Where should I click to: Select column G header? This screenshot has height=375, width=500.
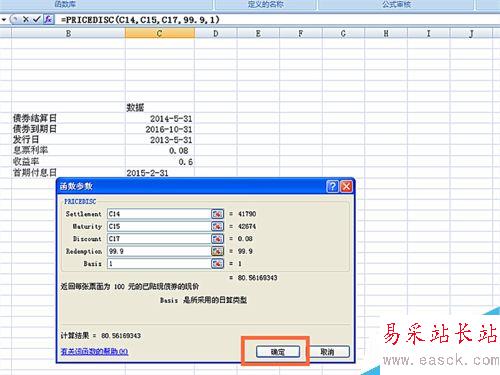(343, 33)
